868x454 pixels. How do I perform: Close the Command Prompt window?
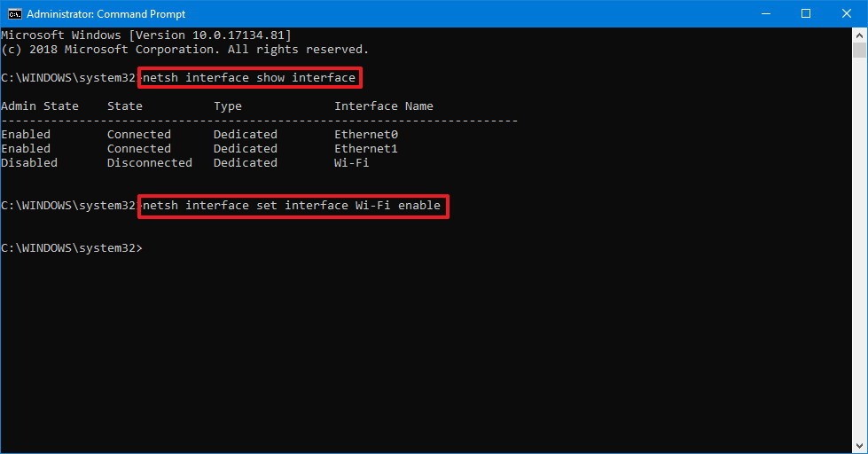click(847, 13)
